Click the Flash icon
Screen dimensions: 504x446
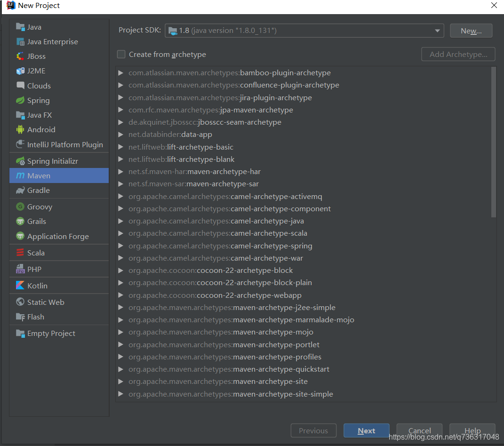click(20, 317)
